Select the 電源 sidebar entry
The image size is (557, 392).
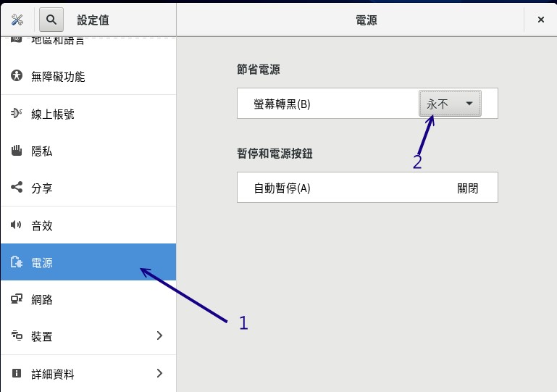(x=88, y=262)
